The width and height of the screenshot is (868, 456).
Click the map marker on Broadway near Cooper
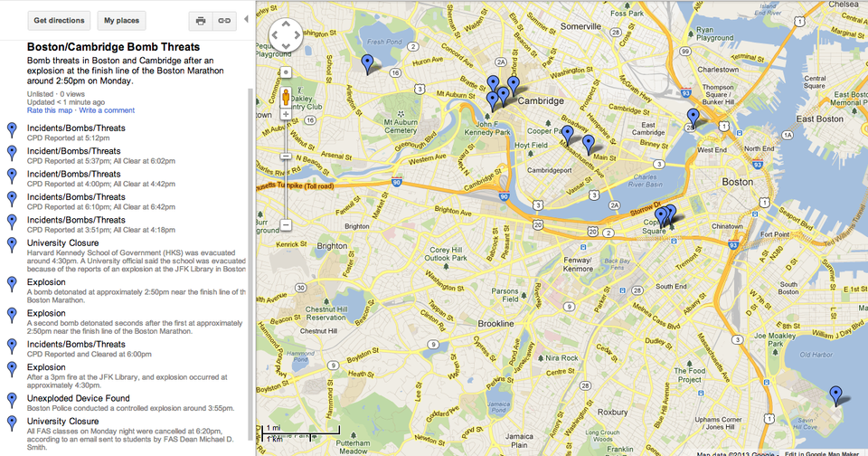pyautogui.click(x=568, y=135)
